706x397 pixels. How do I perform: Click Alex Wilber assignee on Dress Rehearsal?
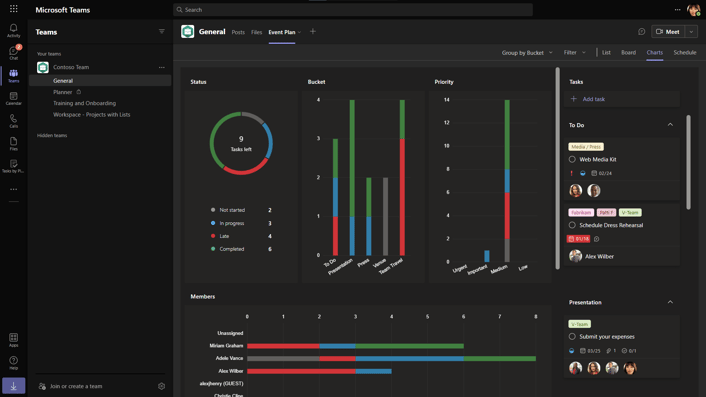pyautogui.click(x=591, y=256)
